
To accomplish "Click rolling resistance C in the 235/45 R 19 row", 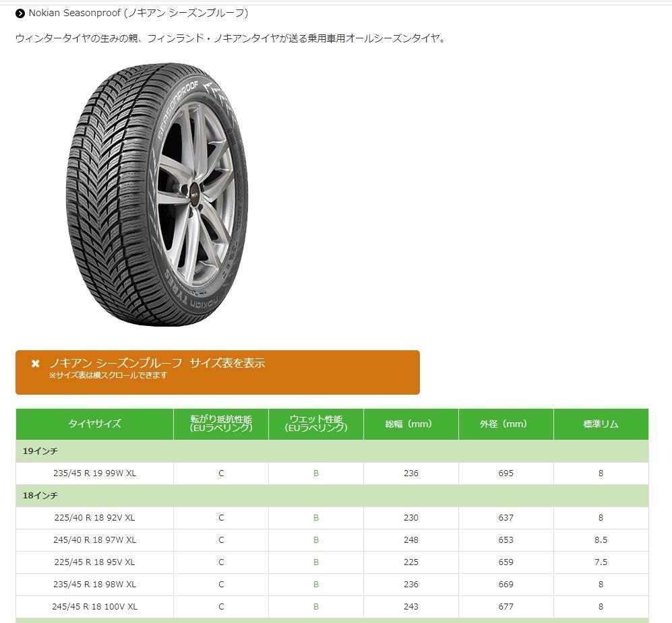I will coord(221,473).
